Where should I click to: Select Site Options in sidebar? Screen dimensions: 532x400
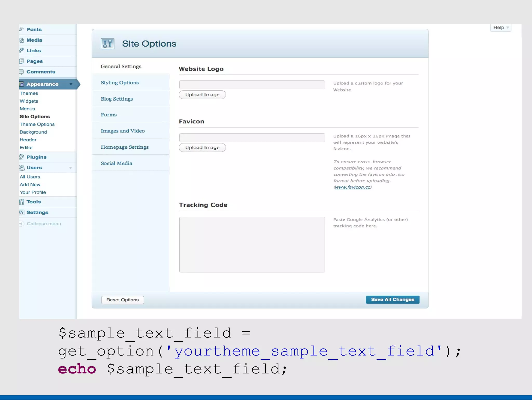click(x=35, y=116)
